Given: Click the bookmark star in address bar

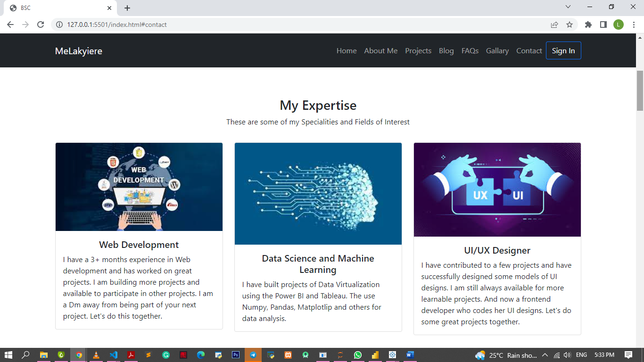Looking at the screenshot, I should click(x=570, y=25).
